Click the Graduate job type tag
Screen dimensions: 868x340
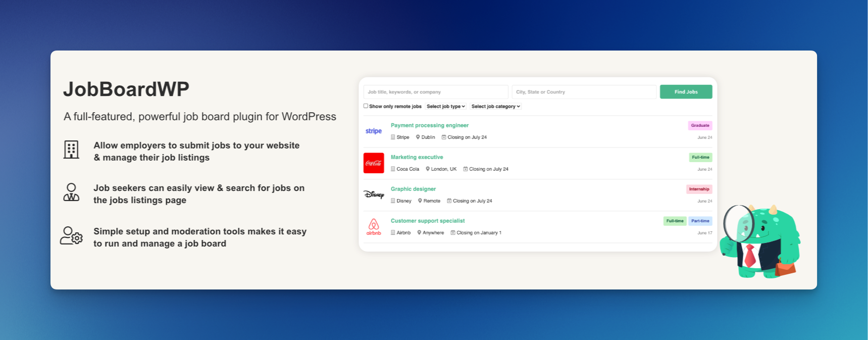[x=700, y=125]
